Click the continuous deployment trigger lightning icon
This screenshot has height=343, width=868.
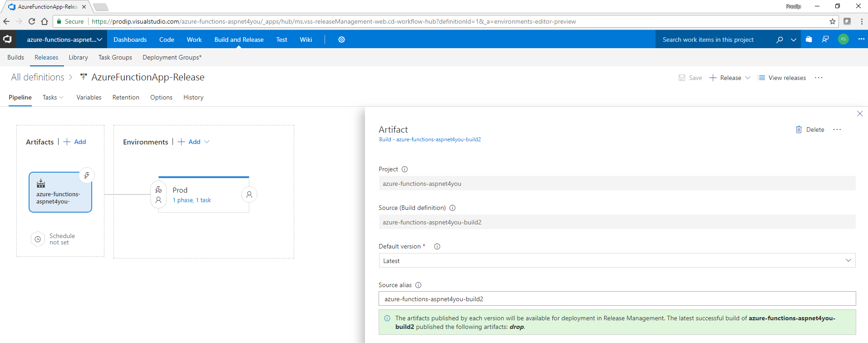86,175
